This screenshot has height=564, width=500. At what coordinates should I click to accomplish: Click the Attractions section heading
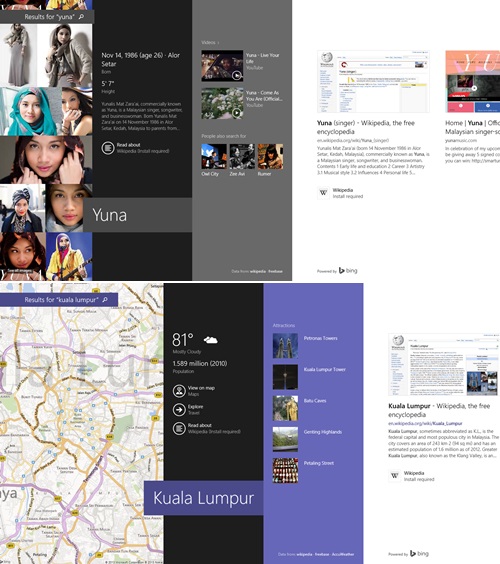click(284, 326)
